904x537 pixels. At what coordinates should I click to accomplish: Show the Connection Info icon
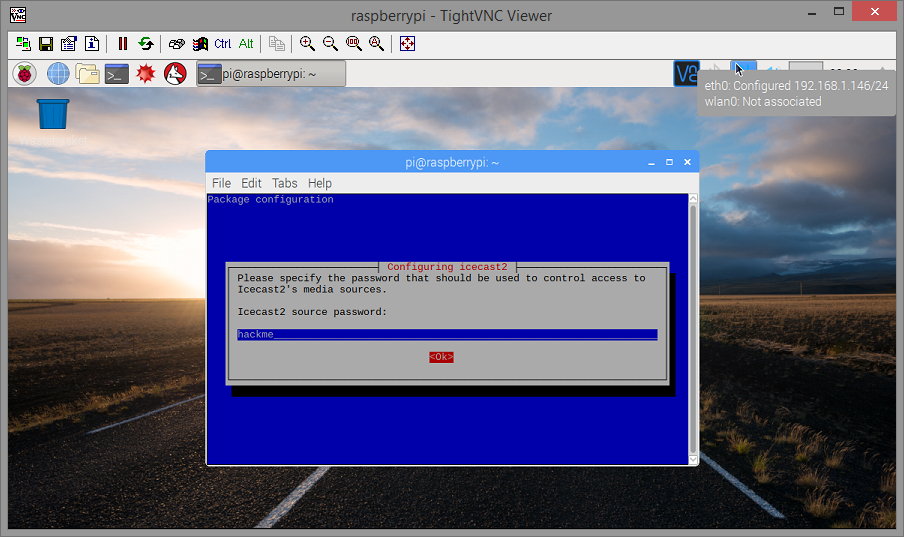92,44
